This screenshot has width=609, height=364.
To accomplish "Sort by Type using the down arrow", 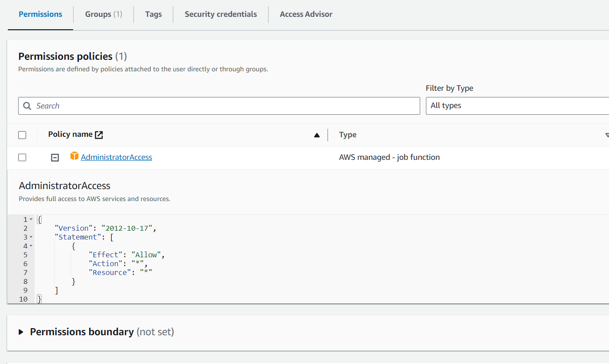I will 607,135.
